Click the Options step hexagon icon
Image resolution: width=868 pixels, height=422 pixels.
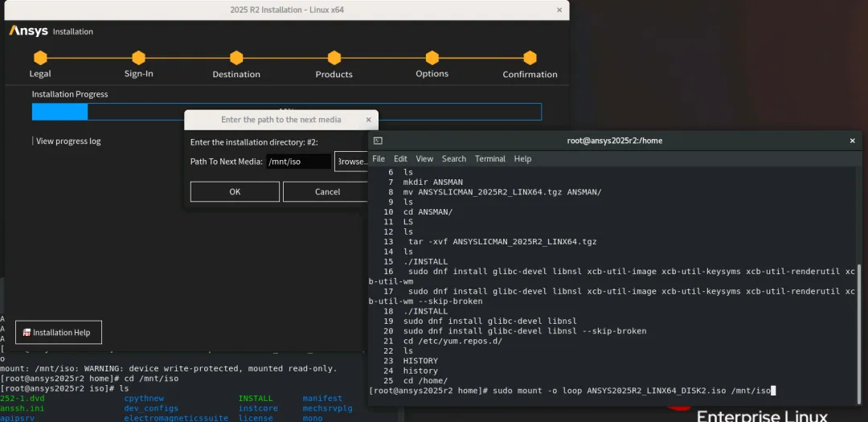click(x=432, y=58)
